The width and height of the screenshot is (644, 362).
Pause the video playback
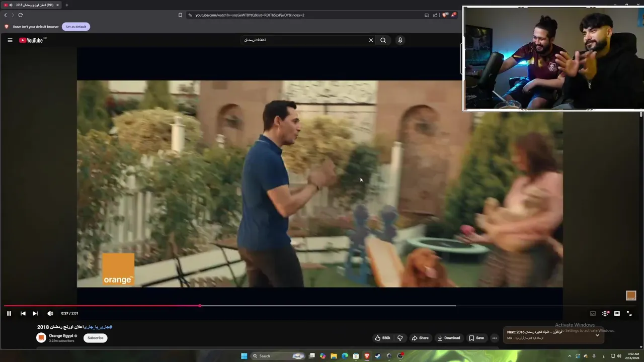tap(9, 313)
